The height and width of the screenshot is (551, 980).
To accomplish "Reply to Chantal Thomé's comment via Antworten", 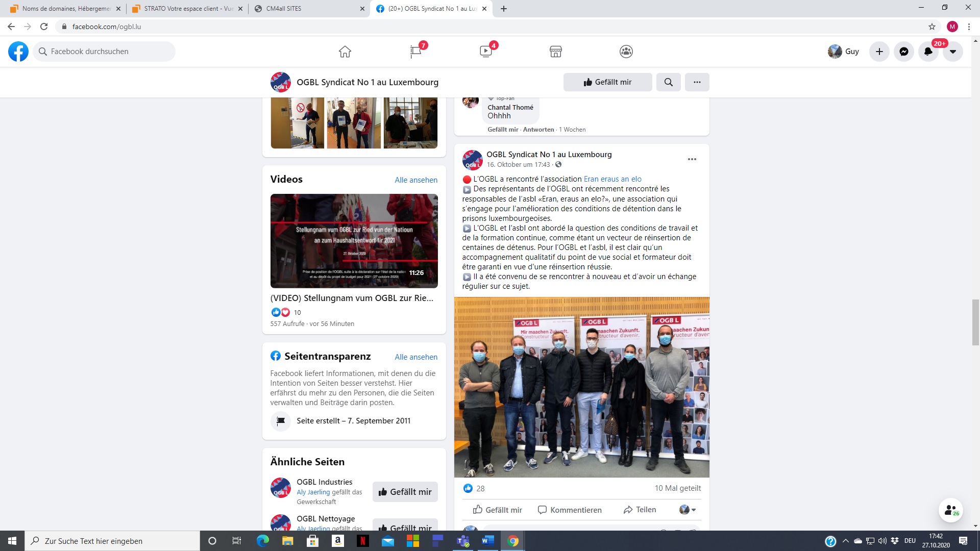I will point(538,130).
